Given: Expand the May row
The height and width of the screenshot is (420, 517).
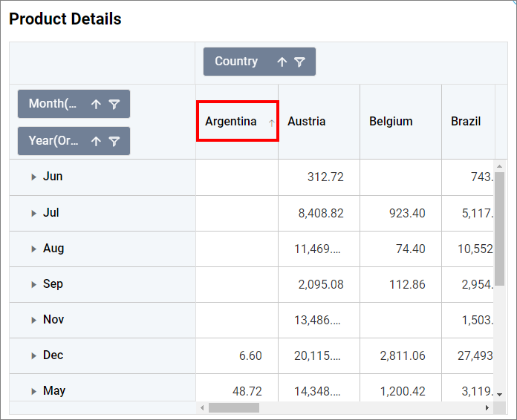Looking at the screenshot, I should click(x=33, y=392).
